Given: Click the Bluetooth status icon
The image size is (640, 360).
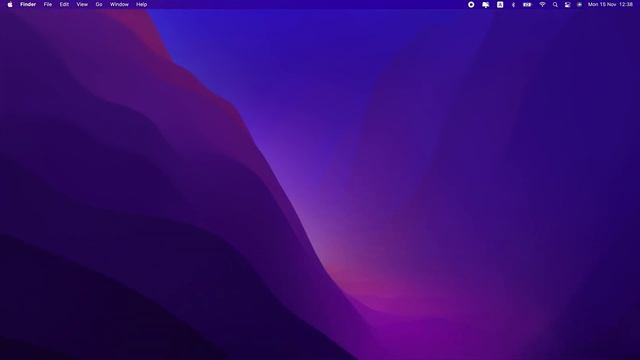Looking at the screenshot, I should pos(513,4).
